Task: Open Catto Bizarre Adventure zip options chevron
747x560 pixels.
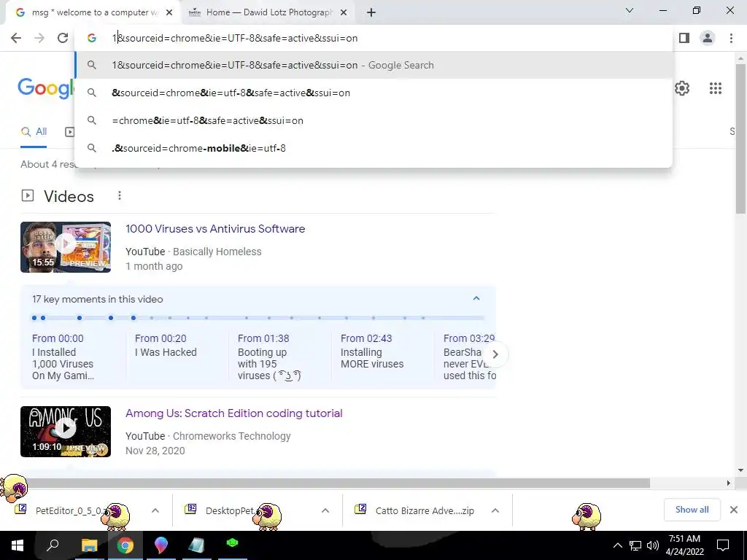Action: click(x=495, y=510)
